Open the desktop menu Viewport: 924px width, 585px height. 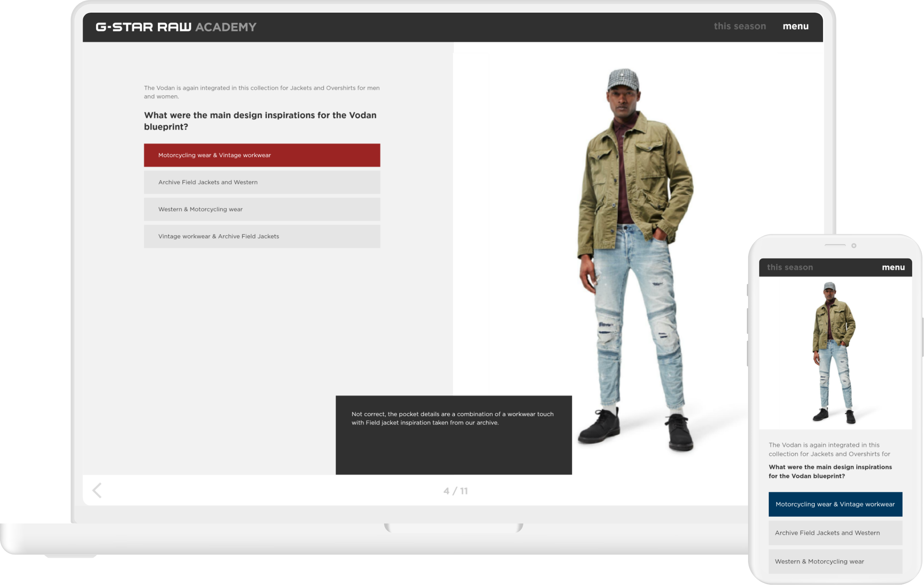[795, 26]
